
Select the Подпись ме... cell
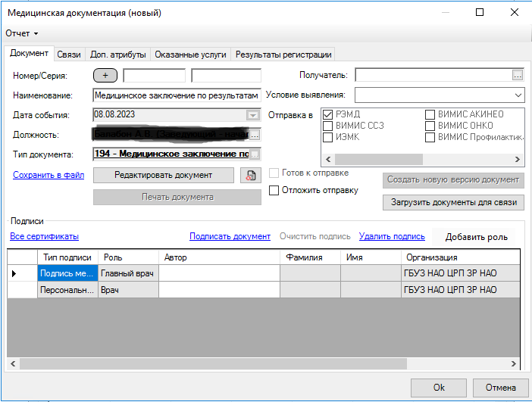pyautogui.click(x=67, y=273)
